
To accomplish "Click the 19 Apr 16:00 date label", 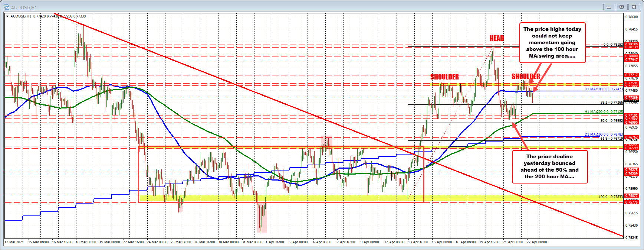I will click(489, 242).
